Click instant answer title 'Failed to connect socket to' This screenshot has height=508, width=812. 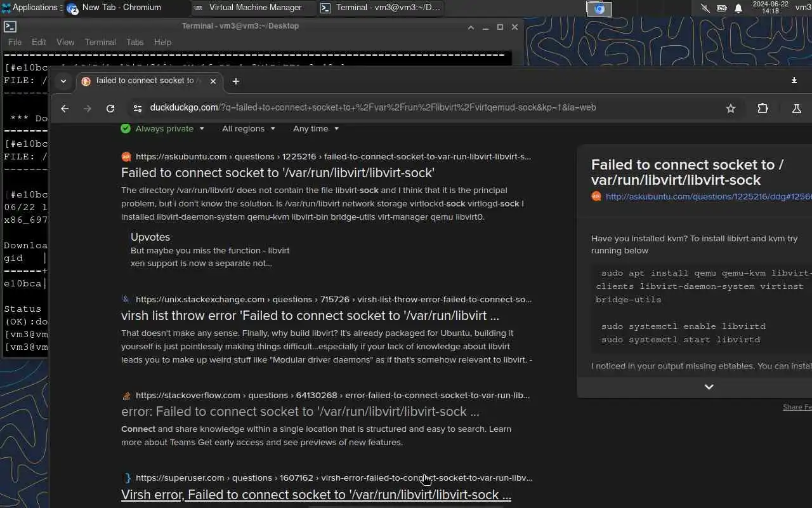coord(687,172)
